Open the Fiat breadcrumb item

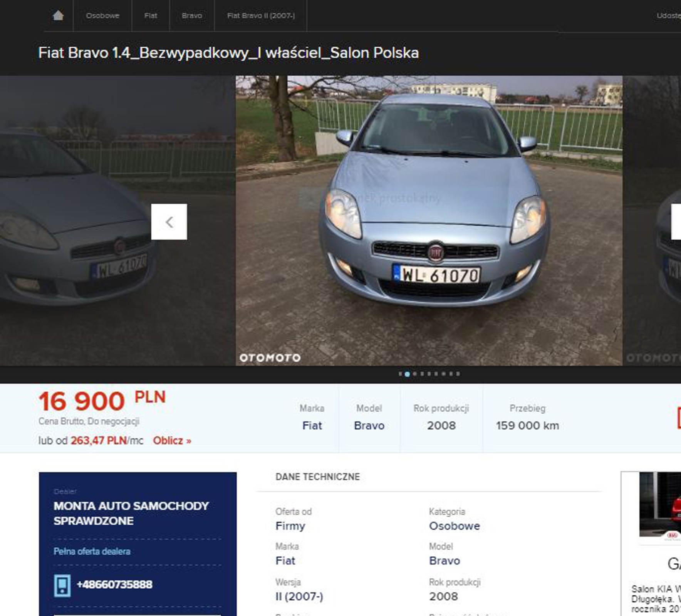tap(151, 16)
